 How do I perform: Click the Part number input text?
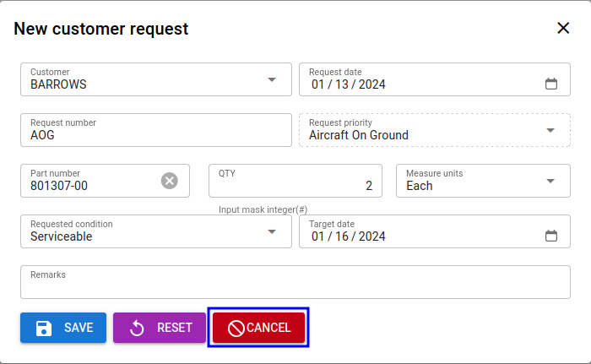[x=84, y=186]
